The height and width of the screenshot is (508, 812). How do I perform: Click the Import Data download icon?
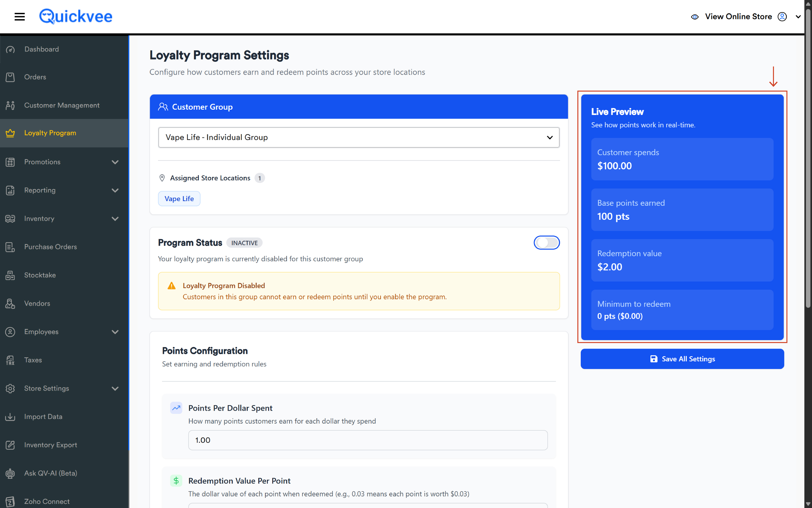(10, 417)
